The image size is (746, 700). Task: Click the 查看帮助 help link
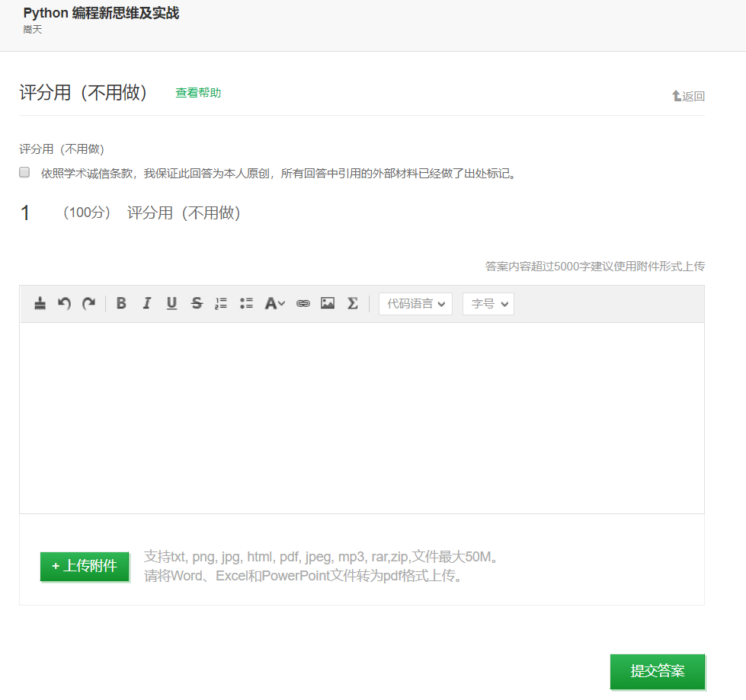(198, 93)
